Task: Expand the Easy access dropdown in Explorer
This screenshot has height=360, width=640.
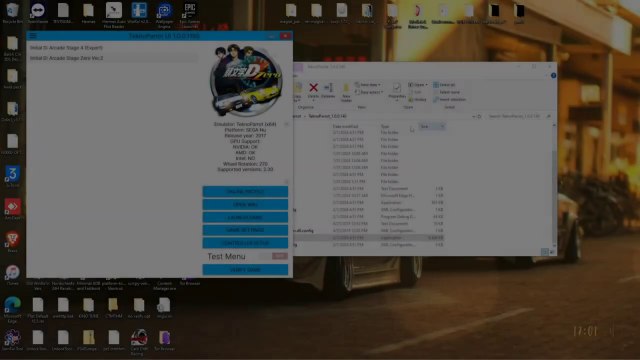Action: (369, 92)
